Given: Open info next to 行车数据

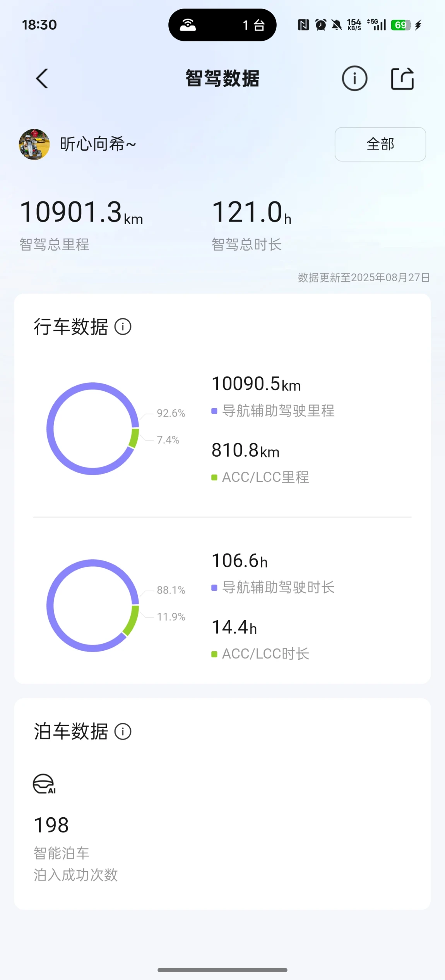Looking at the screenshot, I should pos(123,327).
